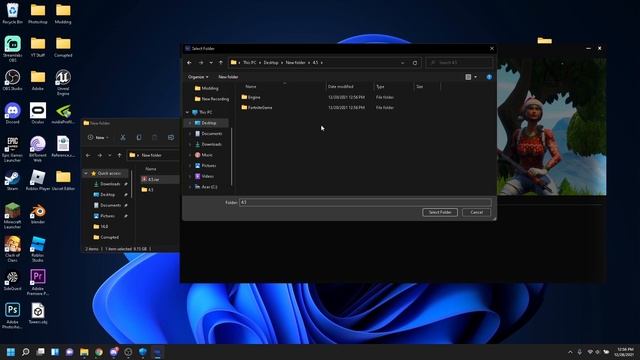Screen dimensions: 640x360
Task: Click the Cancel button in the dialog
Action: [x=476, y=212]
